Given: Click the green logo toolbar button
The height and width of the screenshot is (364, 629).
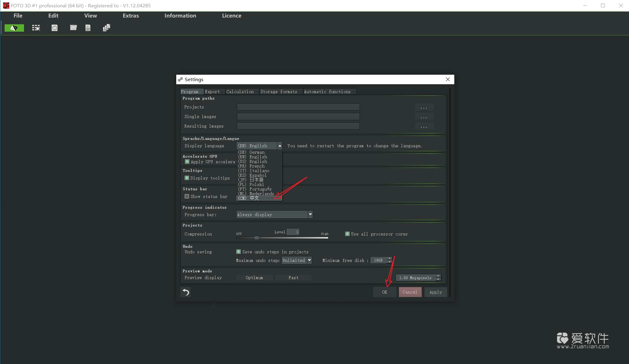Looking at the screenshot, I should click(x=14, y=28).
